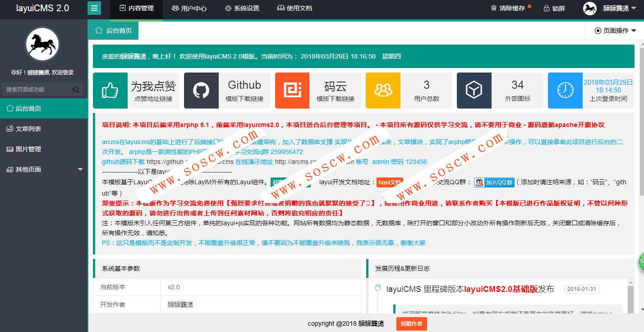
Task: Click the trash icon beside 清除缓存
Action: [x=494, y=8]
